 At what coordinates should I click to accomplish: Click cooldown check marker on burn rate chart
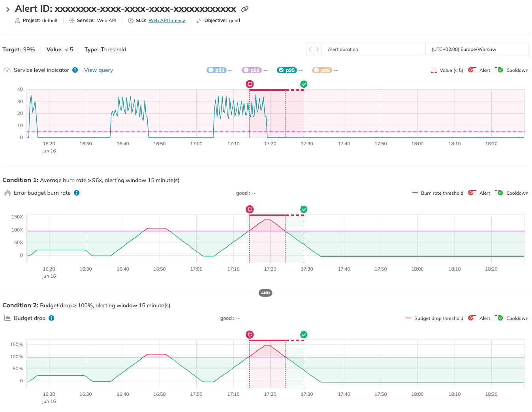(304, 209)
